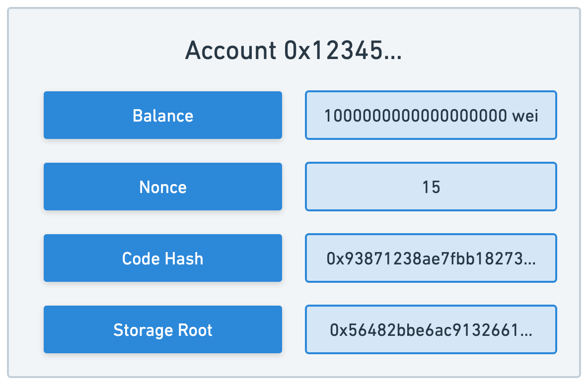Select the Storage Root label button
Screen dimensions: 588x385
point(163,329)
